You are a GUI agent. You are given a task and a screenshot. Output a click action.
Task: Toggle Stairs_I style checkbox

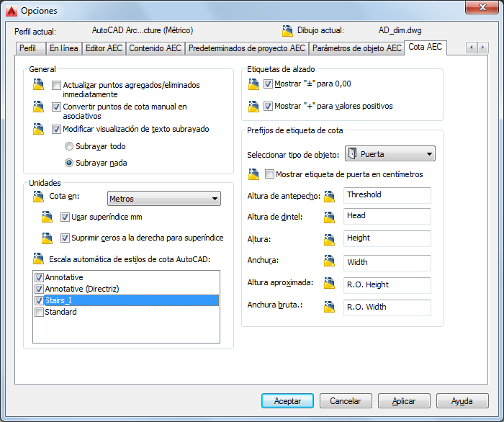click(x=39, y=300)
